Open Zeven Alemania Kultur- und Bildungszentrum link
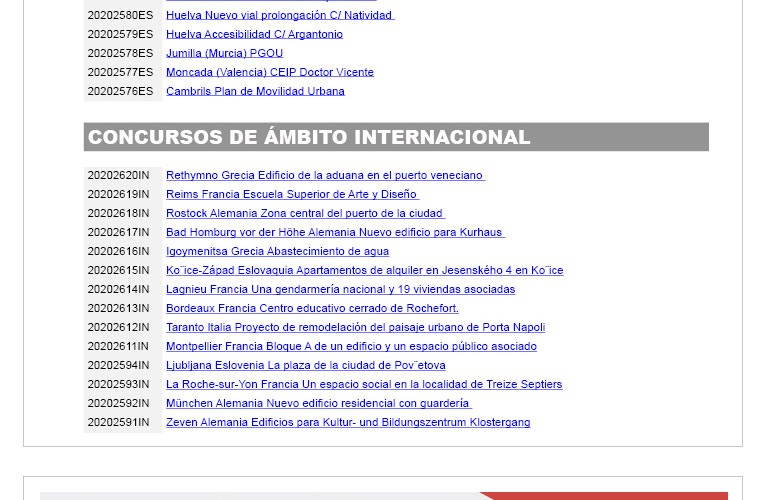 (348, 422)
